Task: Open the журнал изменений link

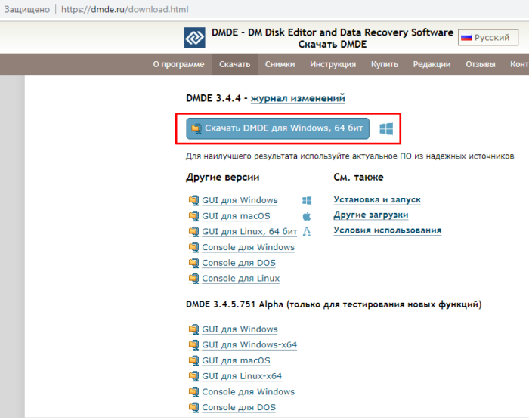Action: tap(298, 98)
